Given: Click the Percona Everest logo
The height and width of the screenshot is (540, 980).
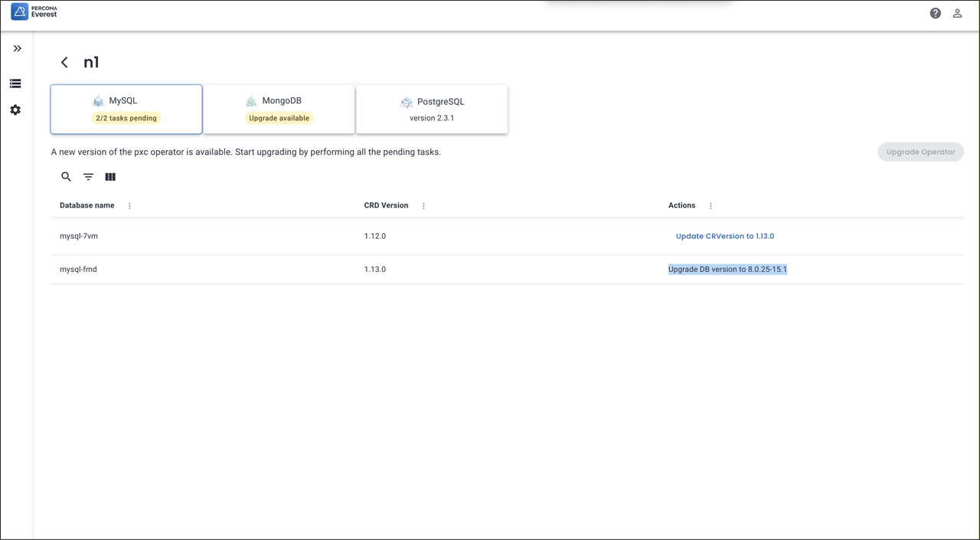Looking at the screenshot, I should pos(34,12).
